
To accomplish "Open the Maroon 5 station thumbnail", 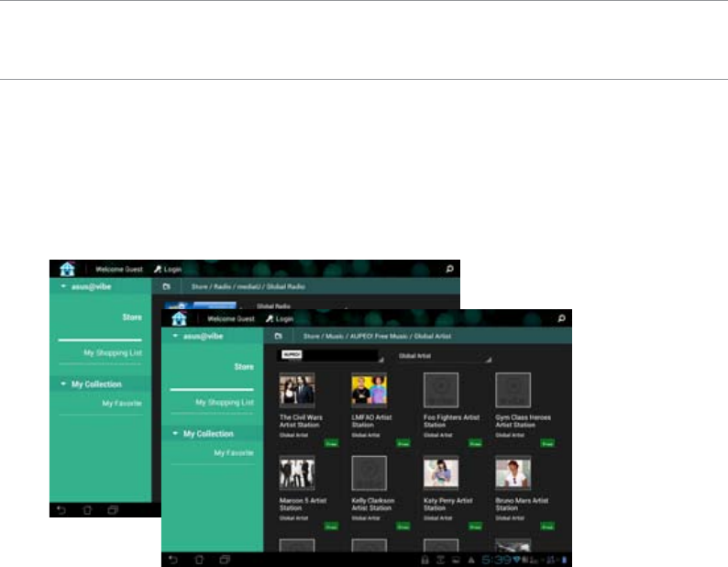I will click(297, 473).
